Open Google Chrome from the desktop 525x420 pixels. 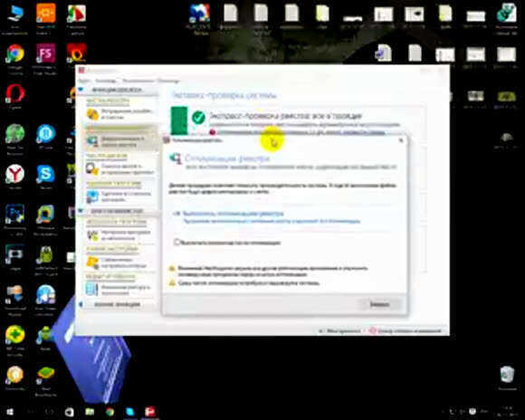click(x=14, y=53)
